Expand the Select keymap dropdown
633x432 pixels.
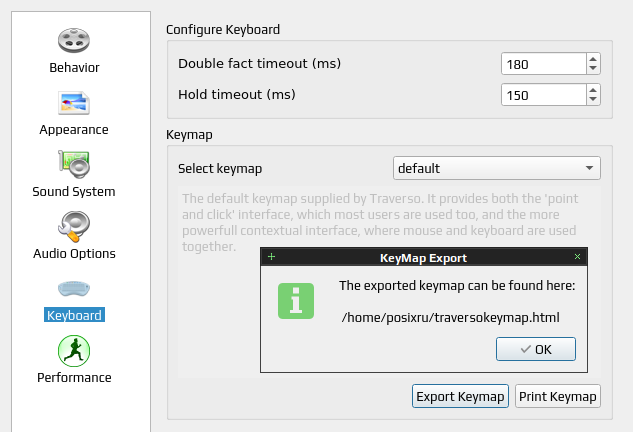click(x=497, y=168)
